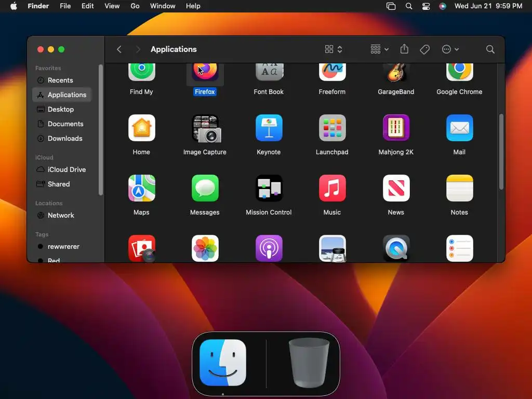This screenshot has height=399, width=532.
Task: Open the Keynote app icon
Action: click(x=269, y=128)
